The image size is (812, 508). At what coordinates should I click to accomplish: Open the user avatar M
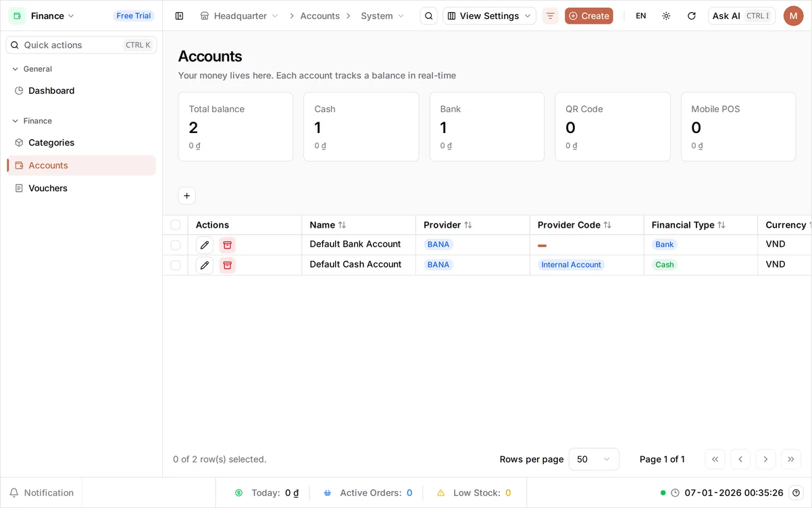pos(793,16)
